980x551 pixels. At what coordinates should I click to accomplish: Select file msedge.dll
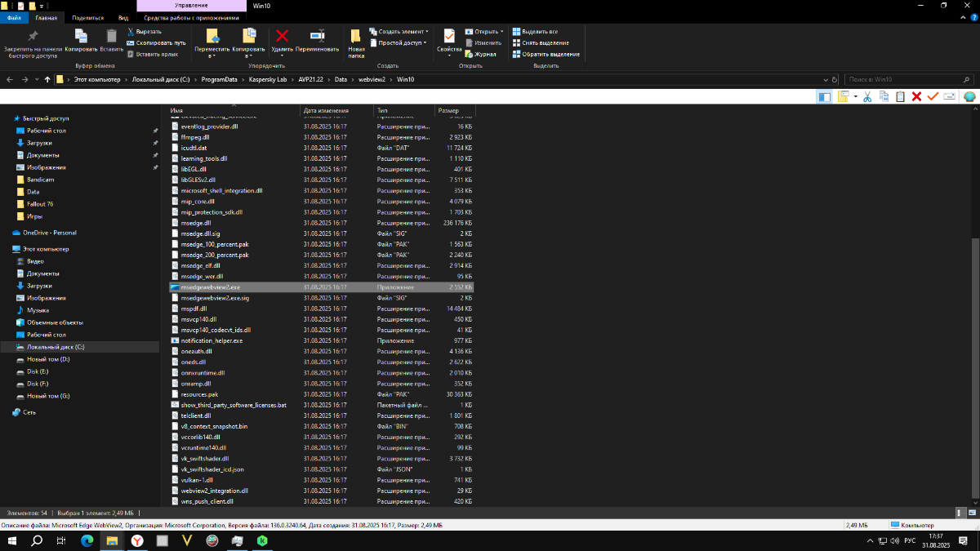click(x=195, y=223)
